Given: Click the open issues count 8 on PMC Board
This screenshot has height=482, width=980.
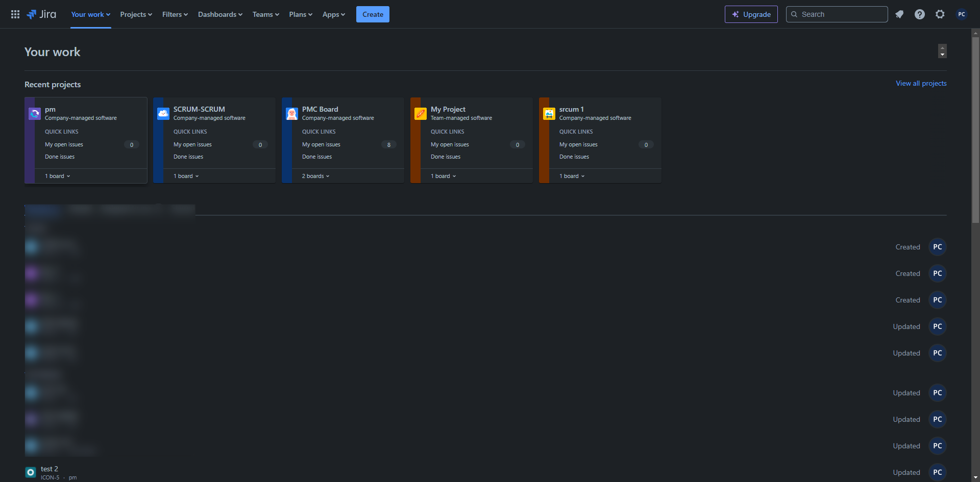Looking at the screenshot, I should 389,145.
